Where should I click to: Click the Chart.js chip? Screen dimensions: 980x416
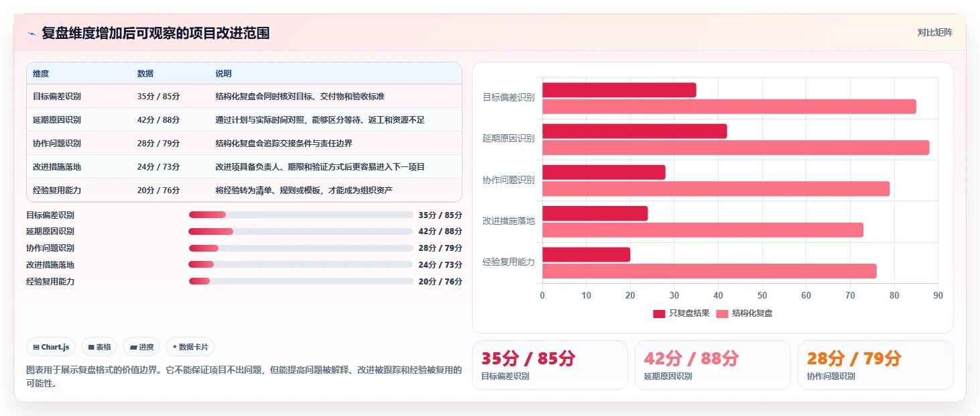click(x=51, y=347)
